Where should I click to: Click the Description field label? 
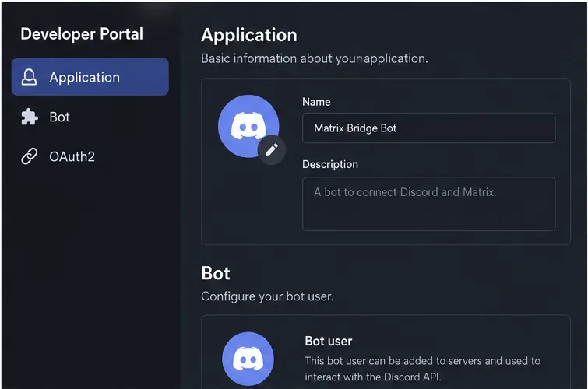(x=330, y=164)
